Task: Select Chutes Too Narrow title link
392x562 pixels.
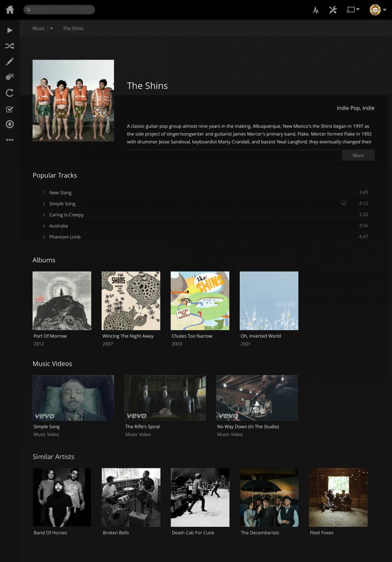Action: coord(192,336)
